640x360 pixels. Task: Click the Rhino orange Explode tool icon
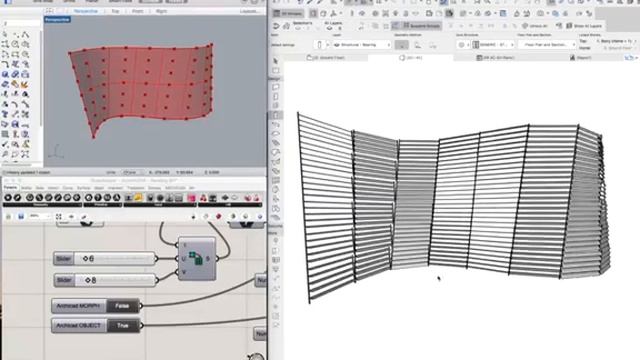point(24,84)
